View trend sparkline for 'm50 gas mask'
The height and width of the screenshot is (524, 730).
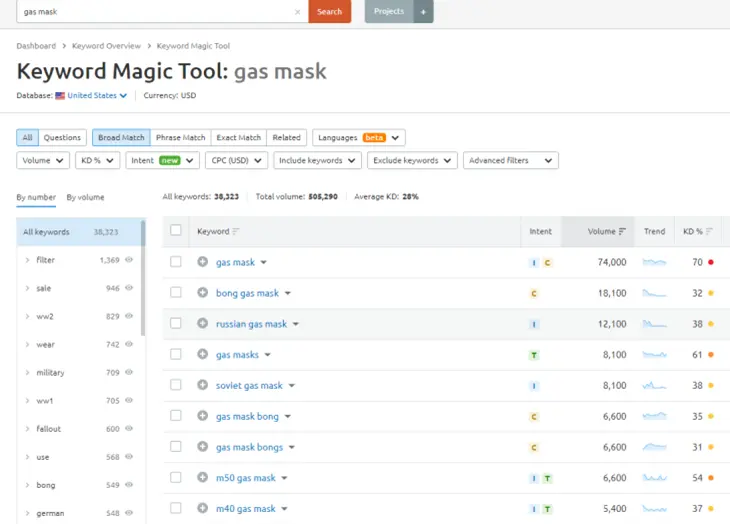click(x=654, y=478)
